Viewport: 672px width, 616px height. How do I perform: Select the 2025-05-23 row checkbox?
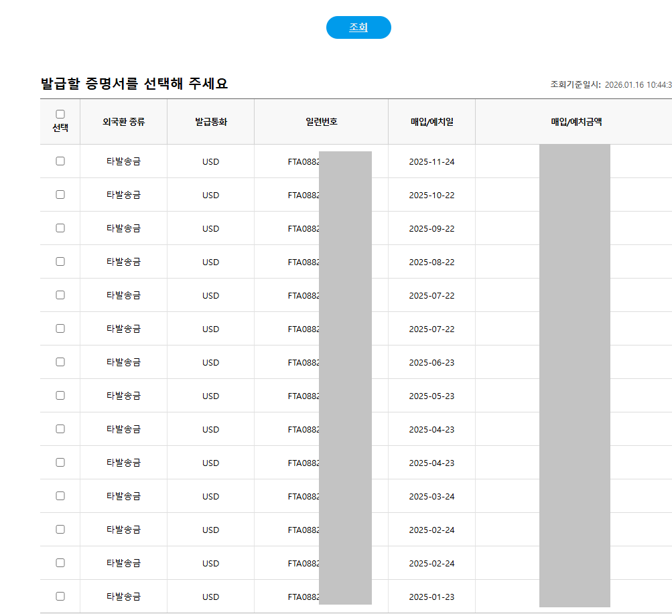pyautogui.click(x=60, y=395)
